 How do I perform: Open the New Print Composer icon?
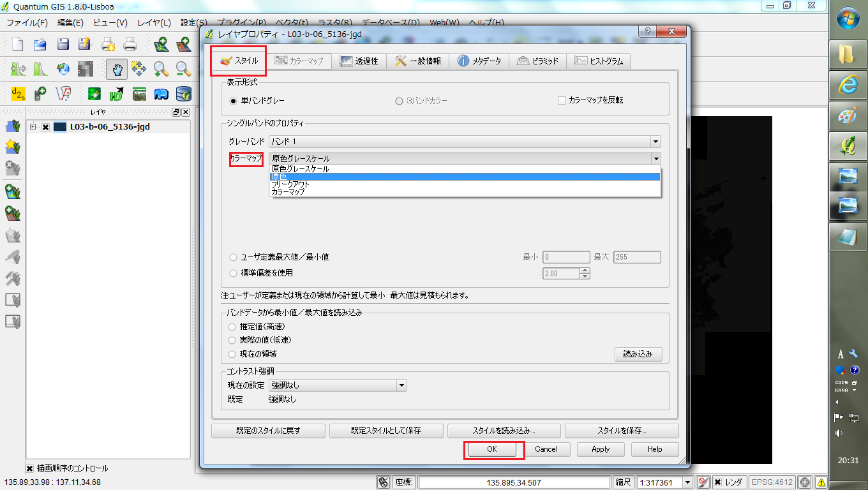(x=107, y=45)
